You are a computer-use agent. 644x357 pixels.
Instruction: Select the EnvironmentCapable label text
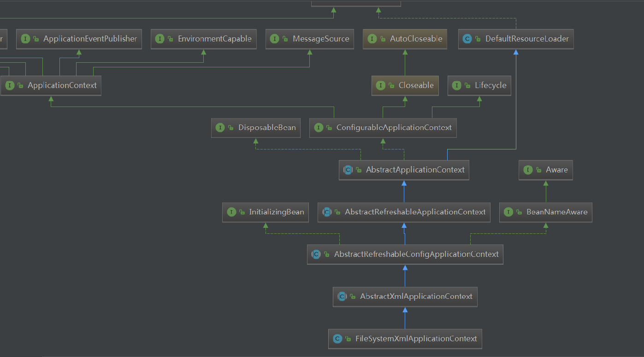[215, 39]
